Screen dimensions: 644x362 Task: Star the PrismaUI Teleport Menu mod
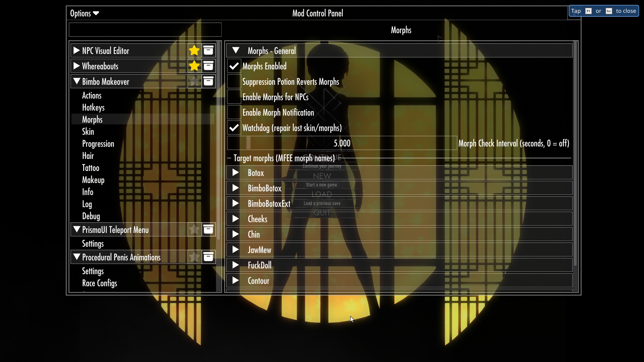pos(194,230)
